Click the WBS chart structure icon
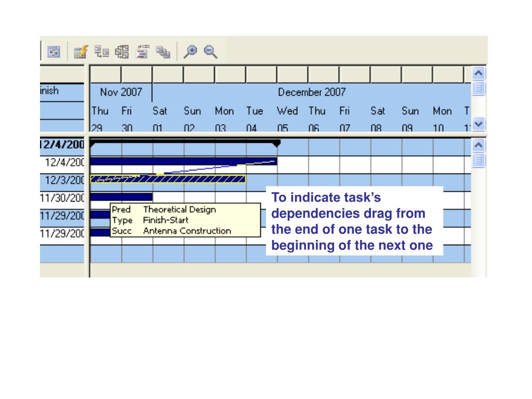Screen dimensions: 532x399 tap(122, 52)
